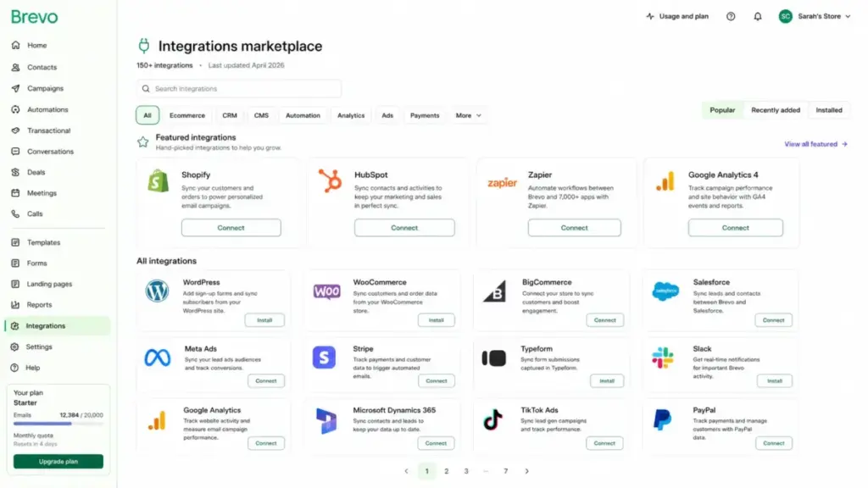The image size is (868, 488).
Task: Install the Typeform integration
Action: [607, 381]
